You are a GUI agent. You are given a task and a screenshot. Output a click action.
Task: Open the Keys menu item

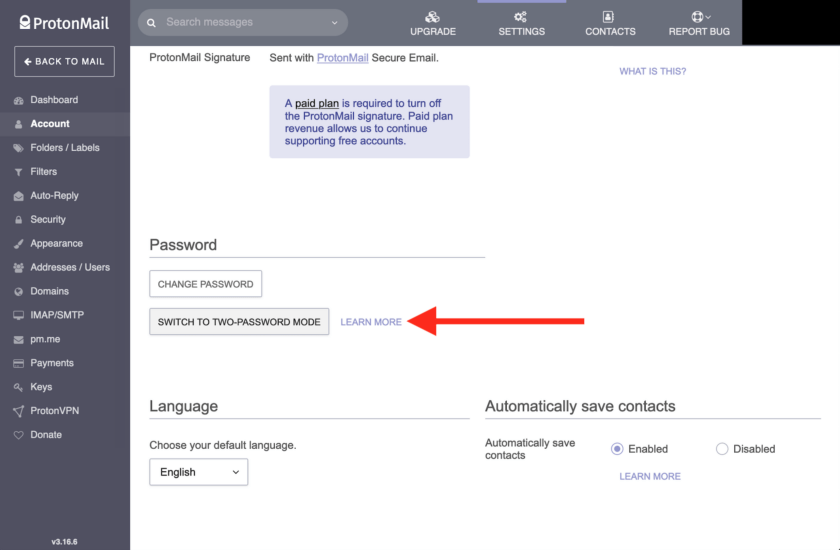[x=41, y=387]
